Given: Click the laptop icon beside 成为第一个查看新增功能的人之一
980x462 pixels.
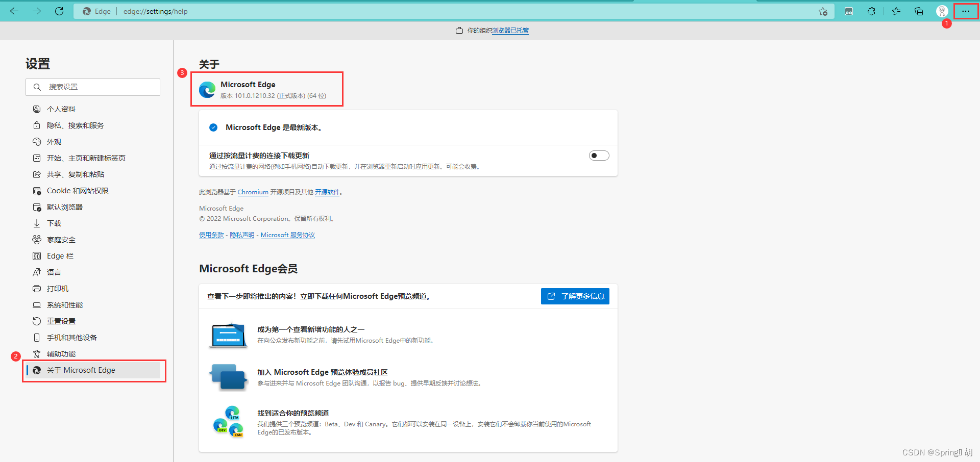Looking at the screenshot, I should click(x=228, y=336).
